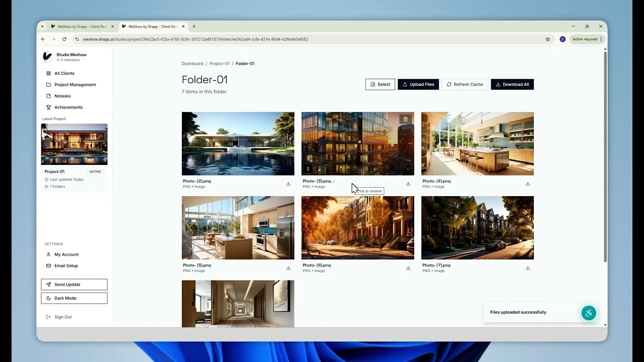Expand Photo-(3) with the fullscreen arrows icon
Image resolution: width=644 pixels, height=362 pixels.
click(358, 143)
